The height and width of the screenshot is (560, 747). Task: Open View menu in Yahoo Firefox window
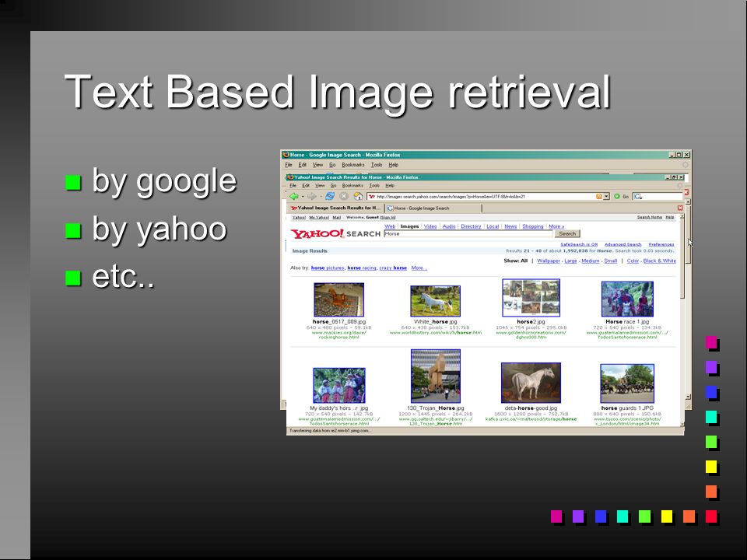tap(320, 186)
